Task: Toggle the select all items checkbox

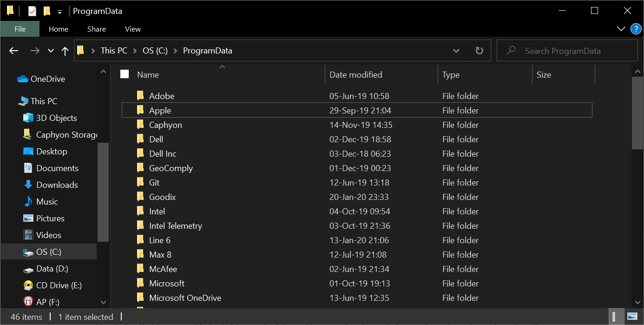Action: tap(125, 74)
